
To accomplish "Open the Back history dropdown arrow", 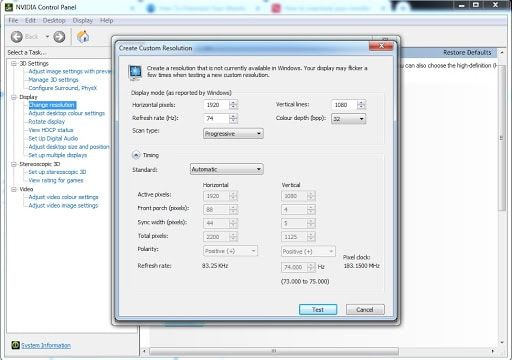I will point(47,37).
